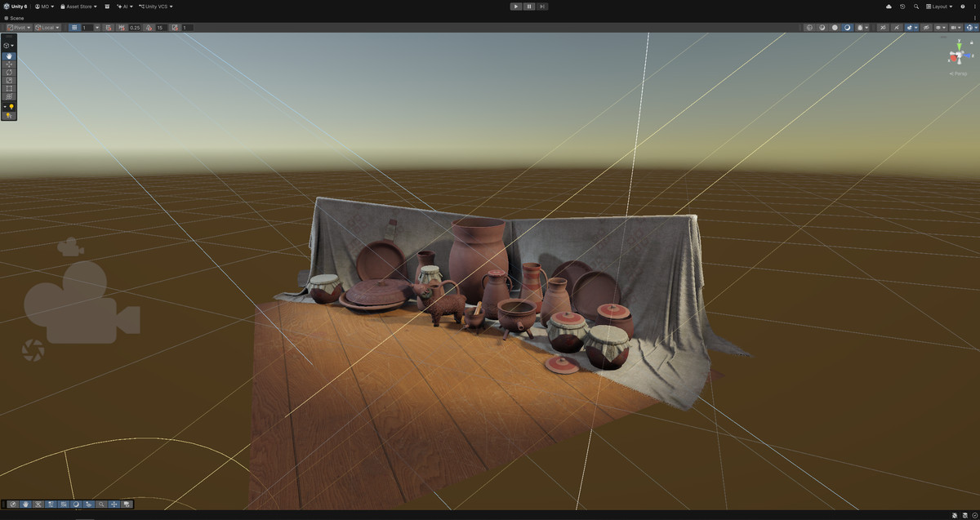Open the Search magnifier in the top bar
This screenshot has width=980, height=520.
point(916,7)
